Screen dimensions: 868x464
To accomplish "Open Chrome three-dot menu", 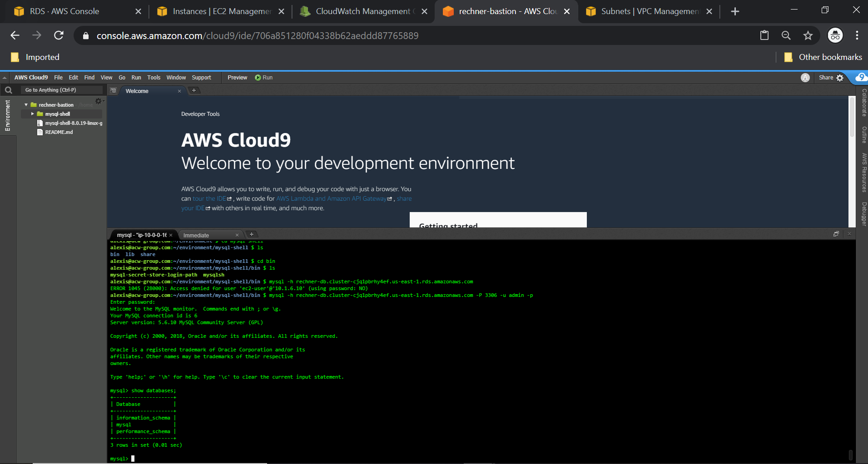I will tap(857, 35).
